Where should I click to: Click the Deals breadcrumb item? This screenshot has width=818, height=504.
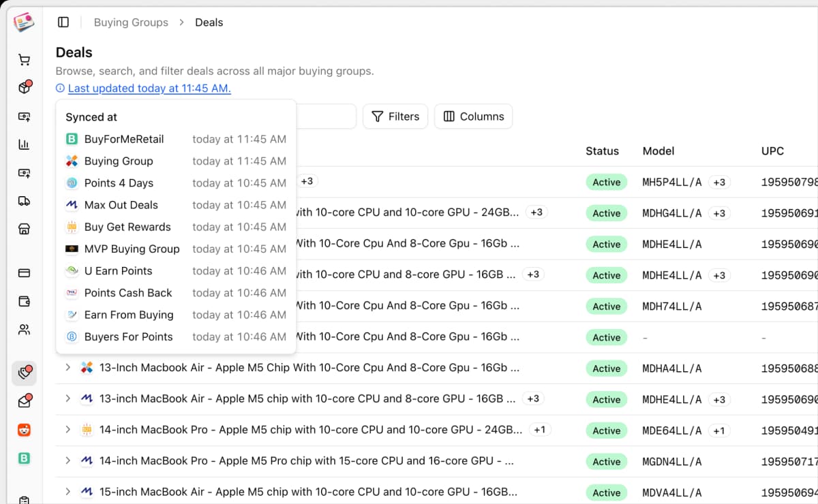tap(209, 22)
